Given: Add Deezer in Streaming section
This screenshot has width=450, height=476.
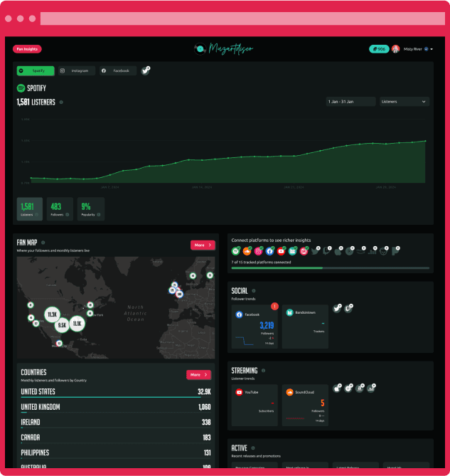Looking at the screenshot, I should (371, 388).
